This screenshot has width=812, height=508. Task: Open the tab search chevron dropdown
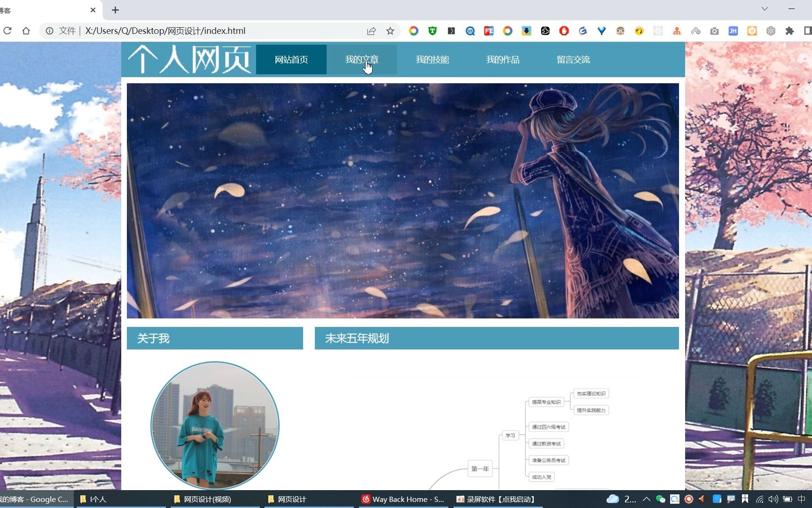click(x=765, y=8)
